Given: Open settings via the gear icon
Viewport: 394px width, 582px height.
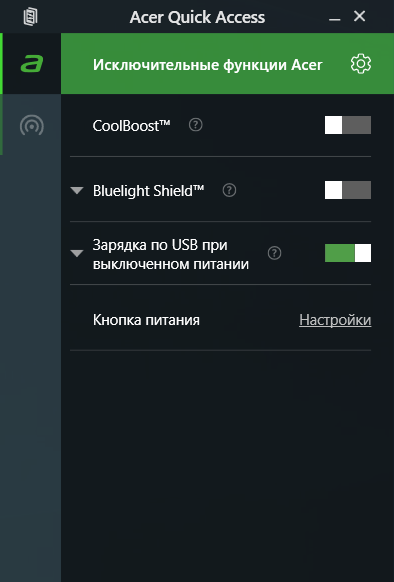Looking at the screenshot, I should click(361, 64).
